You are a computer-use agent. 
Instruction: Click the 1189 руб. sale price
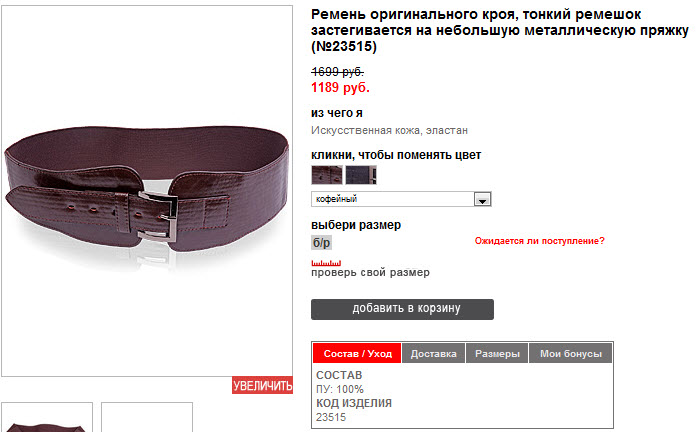point(340,87)
